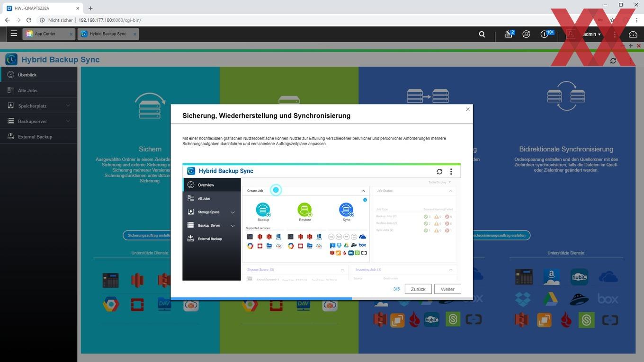Screen dimensions: 644x362
Task: Open the QTS search magnifier icon
Action: click(482, 34)
